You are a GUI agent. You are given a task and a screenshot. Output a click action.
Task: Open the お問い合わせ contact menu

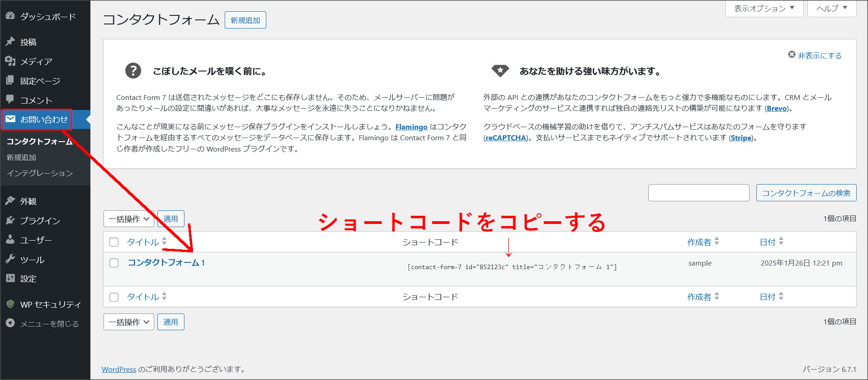pos(45,119)
